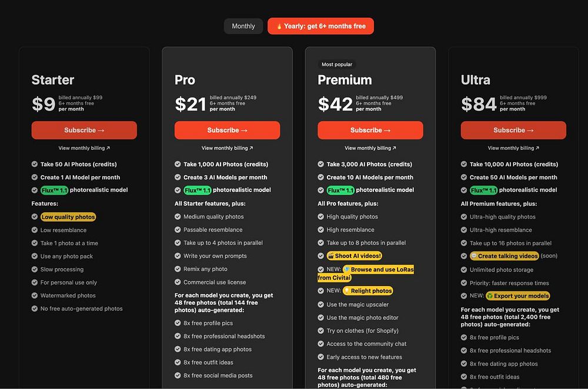This screenshot has width=588, height=389.
Task: Click the Shoot AI videos badge
Action: (355, 256)
